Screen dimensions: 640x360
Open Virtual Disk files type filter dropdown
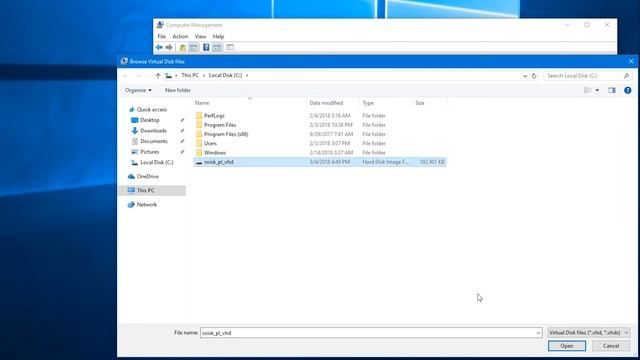(x=588, y=333)
